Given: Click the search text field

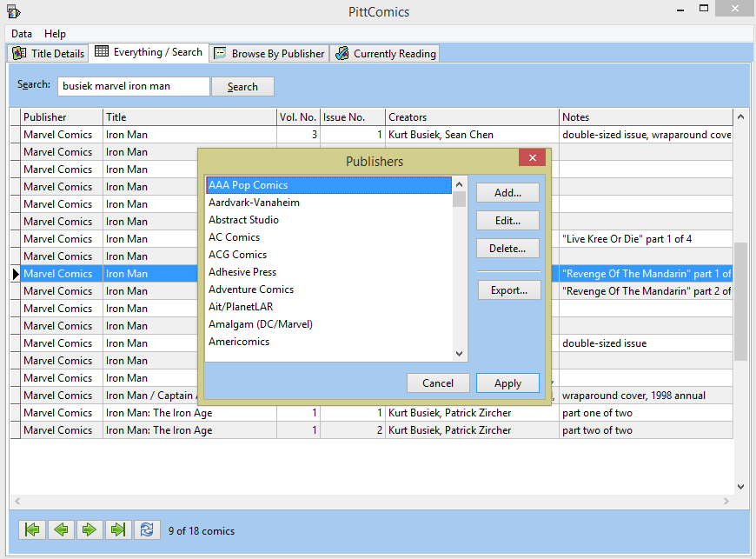Looking at the screenshot, I should coord(134,86).
